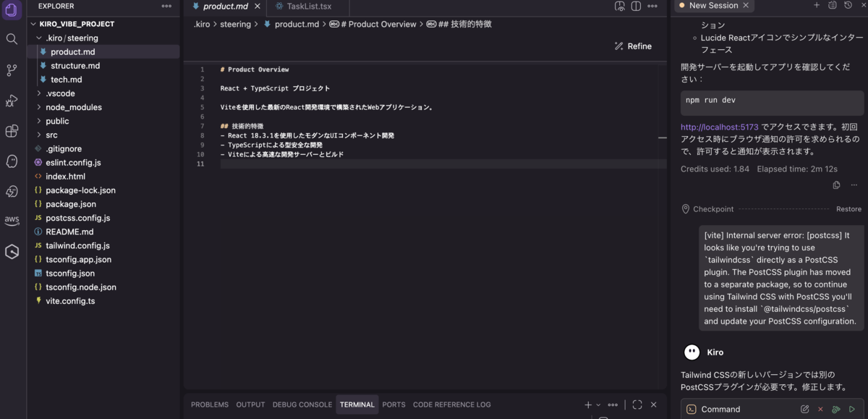Open Explorer more actions menu
The height and width of the screenshot is (419, 868).
click(x=167, y=6)
